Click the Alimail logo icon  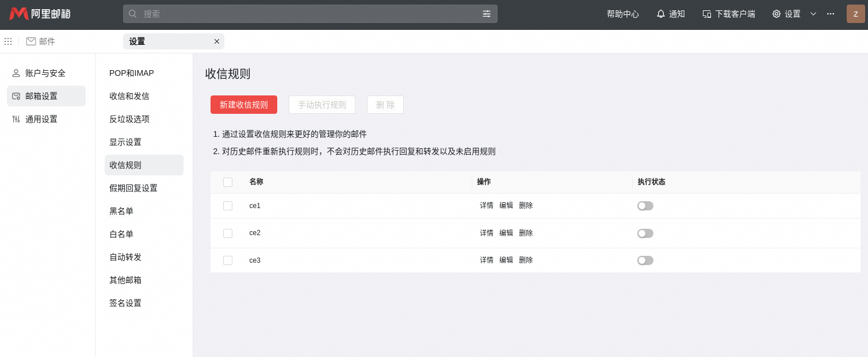[19, 14]
